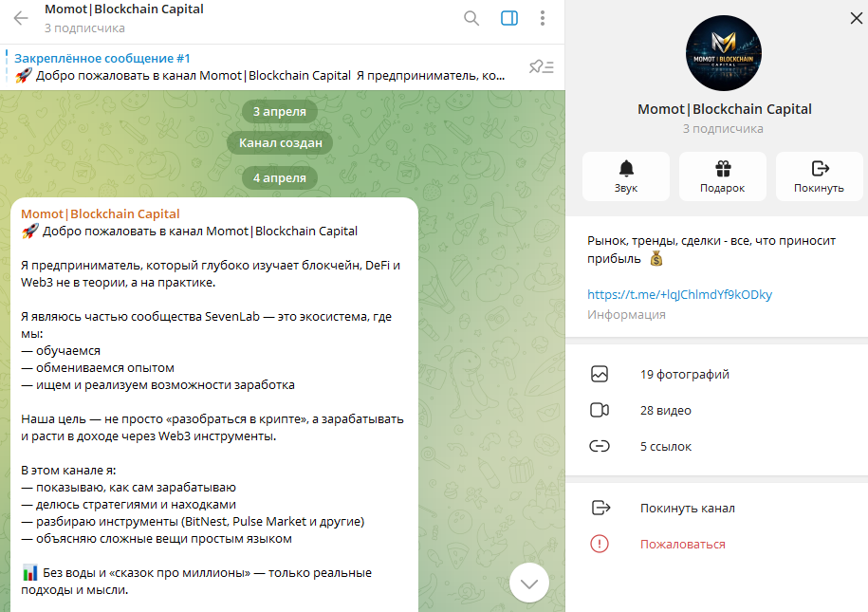Click Покинуть канал option
Image resolution: width=868 pixels, height=612 pixels.
click(716, 508)
